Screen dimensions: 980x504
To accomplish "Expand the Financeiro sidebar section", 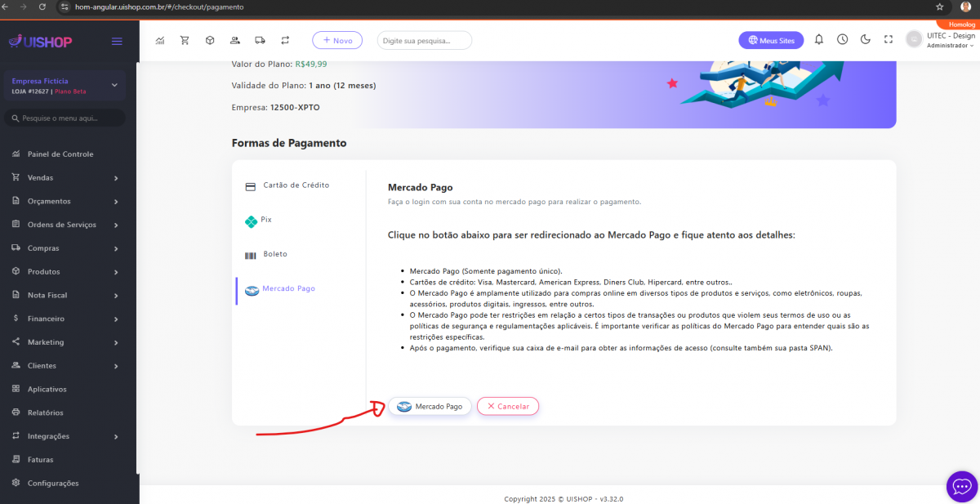I will tap(65, 319).
